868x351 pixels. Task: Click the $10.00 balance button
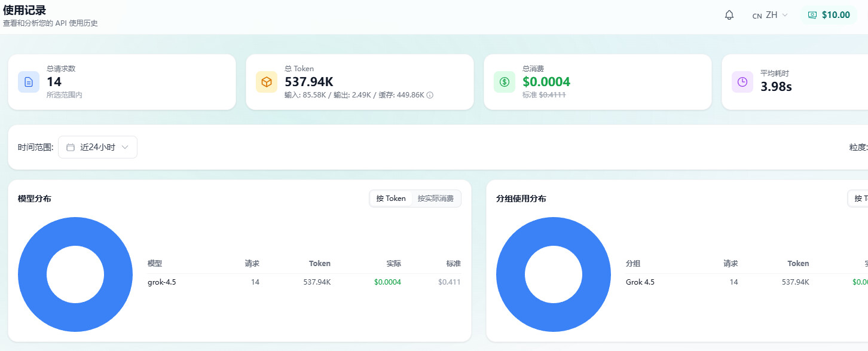tap(829, 15)
